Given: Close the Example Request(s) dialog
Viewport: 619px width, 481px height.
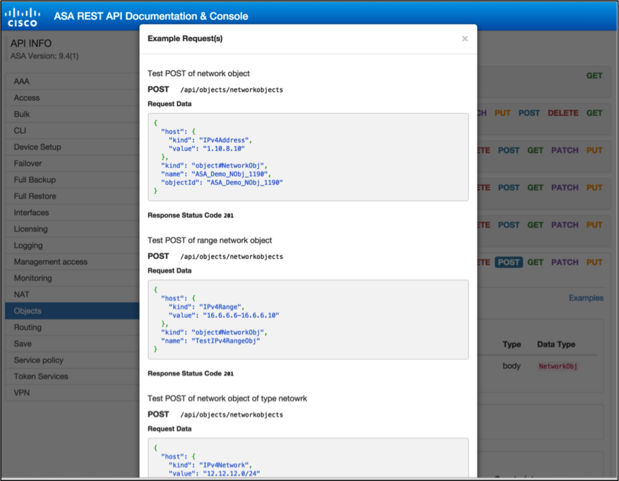Looking at the screenshot, I should click(465, 39).
